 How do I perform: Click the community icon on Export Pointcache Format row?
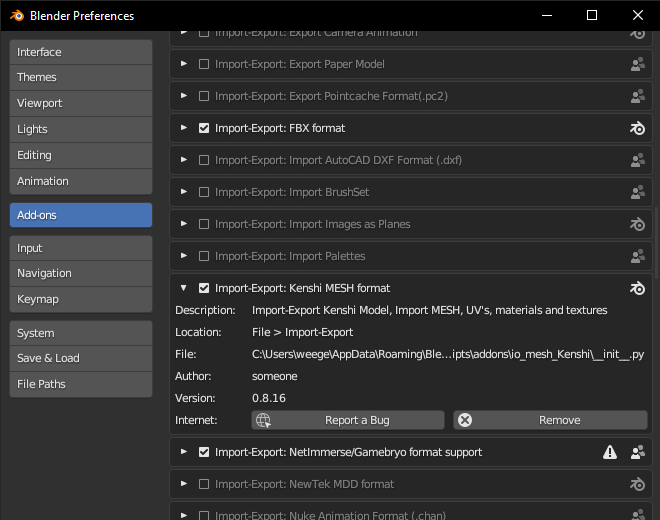[637, 96]
